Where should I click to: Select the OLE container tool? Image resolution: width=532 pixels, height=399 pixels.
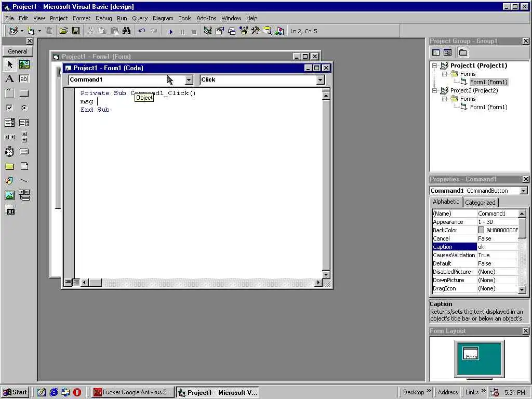point(10,210)
